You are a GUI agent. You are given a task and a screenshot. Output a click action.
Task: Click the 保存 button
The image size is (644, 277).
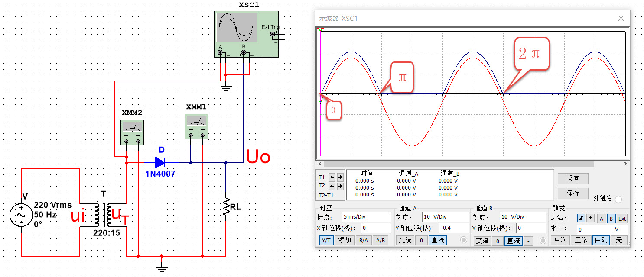pos(573,193)
